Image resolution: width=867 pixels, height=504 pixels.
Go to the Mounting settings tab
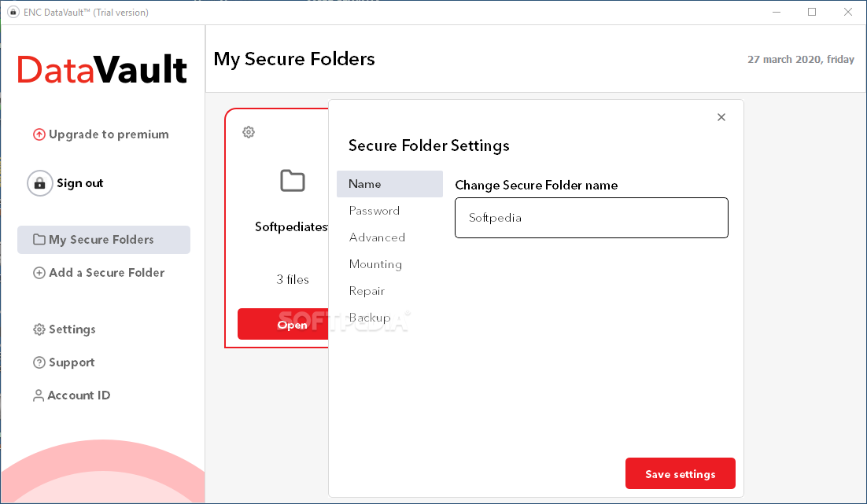tap(375, 264)
